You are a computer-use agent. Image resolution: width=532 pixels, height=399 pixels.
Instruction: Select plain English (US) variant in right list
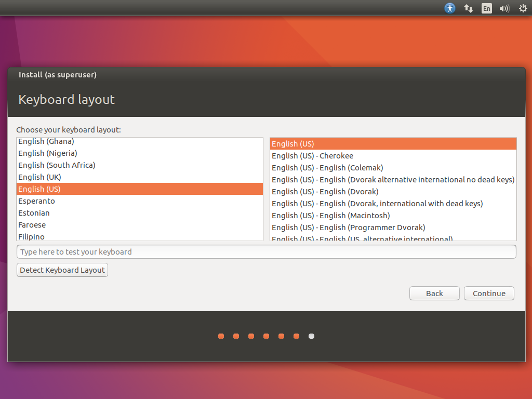point(393,144)
